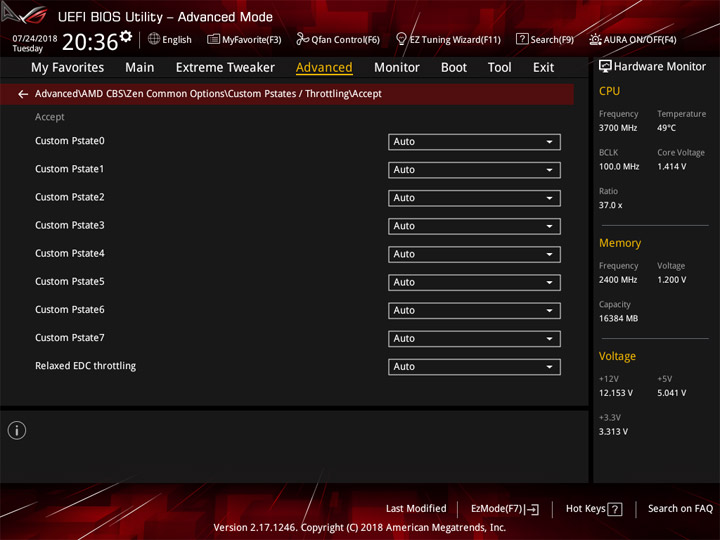Image resolution: width=720 pixels, height=540 pixels.
Task: Open the Custom Pstate1 dropdown
Action: [x=474, y=170]
